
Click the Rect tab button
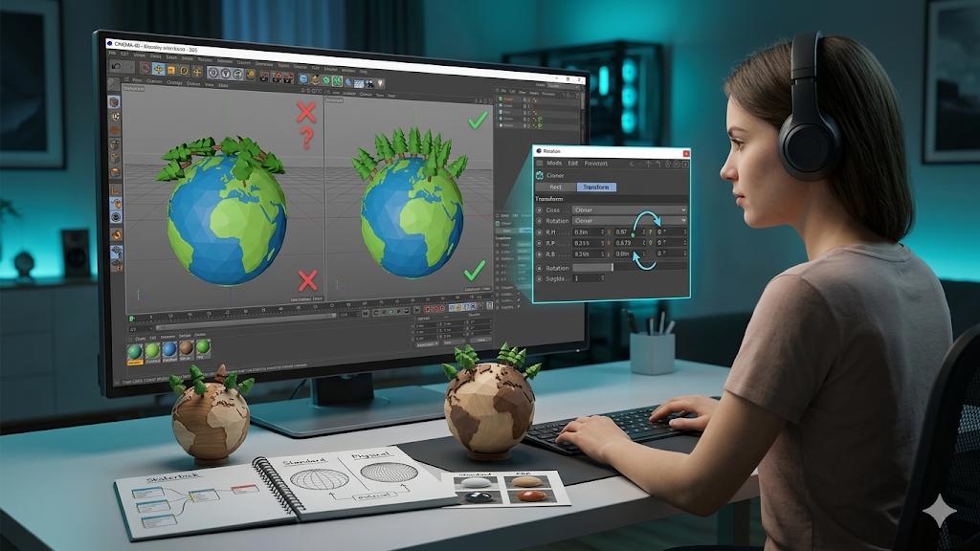pos(555,187)
